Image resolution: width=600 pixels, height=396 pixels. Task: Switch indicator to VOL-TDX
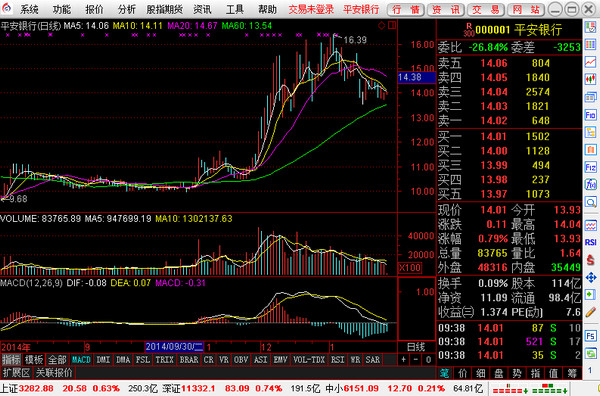[308, 360]
